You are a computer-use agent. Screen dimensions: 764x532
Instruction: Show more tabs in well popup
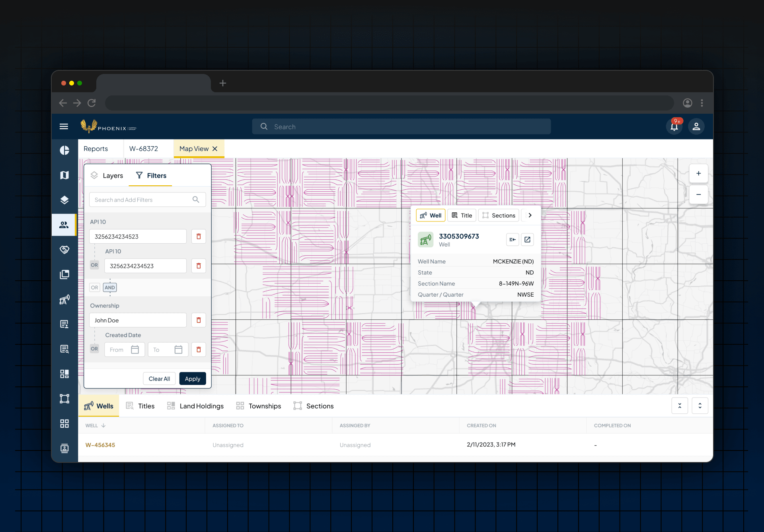click(x=530, y=215)
